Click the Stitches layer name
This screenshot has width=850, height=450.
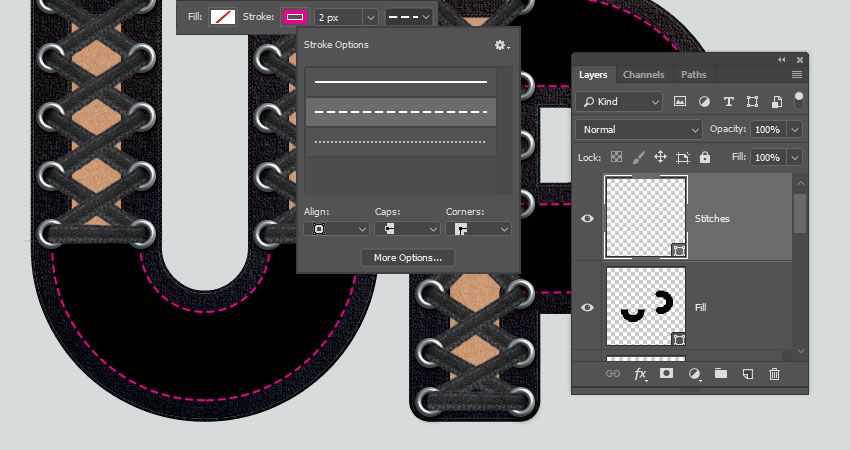712,218
